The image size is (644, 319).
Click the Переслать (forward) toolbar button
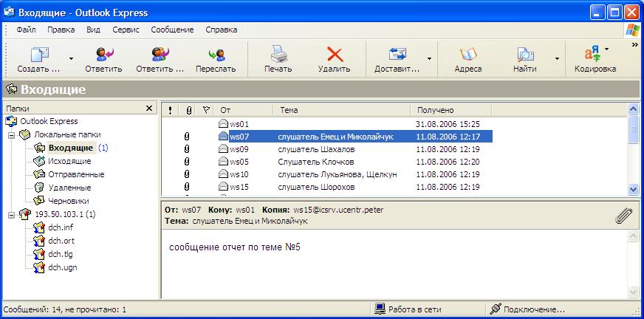[216, 60]
